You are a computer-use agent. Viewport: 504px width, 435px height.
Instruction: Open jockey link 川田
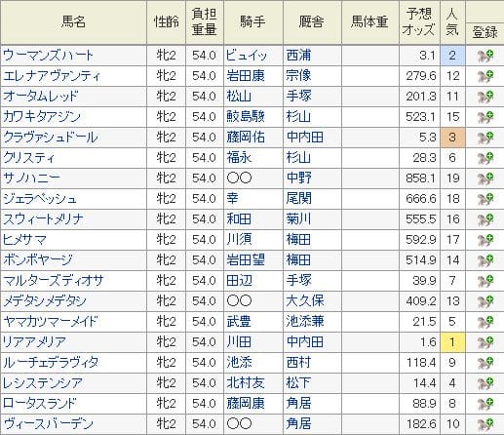[x=239, y=342]
